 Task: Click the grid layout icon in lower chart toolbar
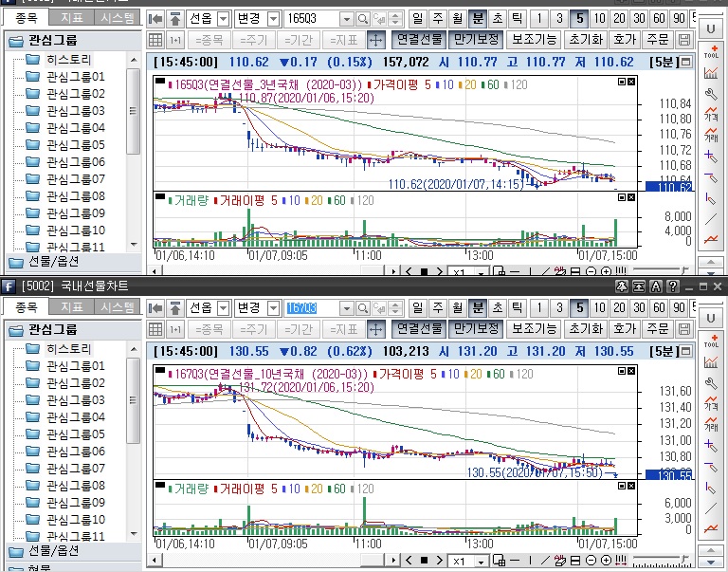point(156,328)
